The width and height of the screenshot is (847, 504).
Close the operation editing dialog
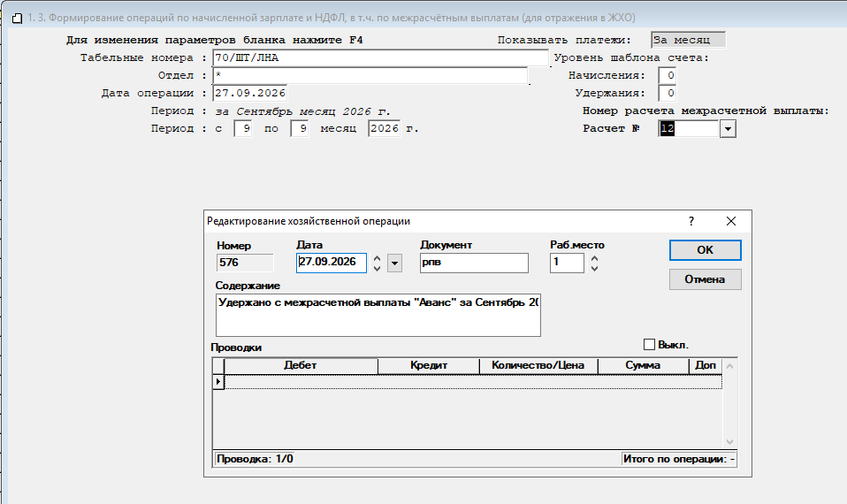point(731,221)
